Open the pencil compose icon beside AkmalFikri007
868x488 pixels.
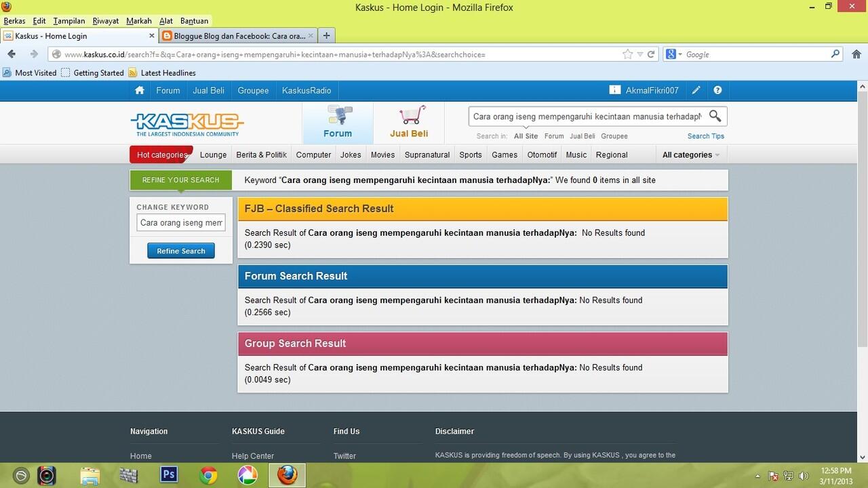click(696, 90)
